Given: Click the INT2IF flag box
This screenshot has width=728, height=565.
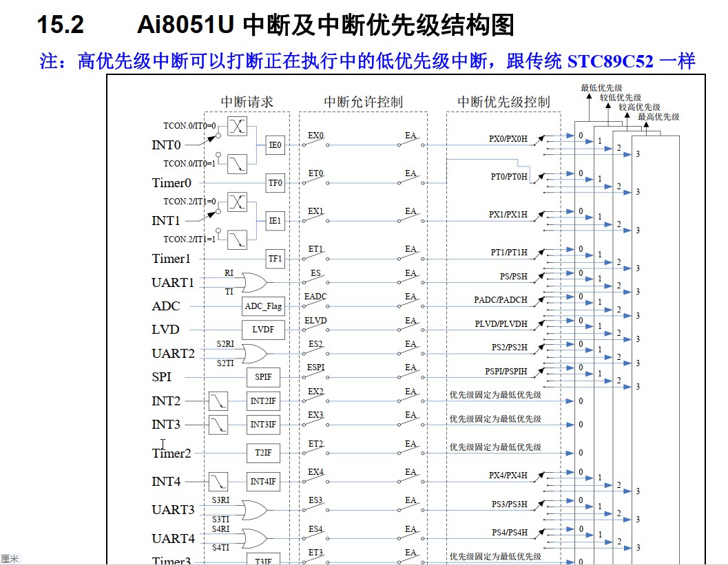Looking at the screenshot, I should click(x=263, y=401).
